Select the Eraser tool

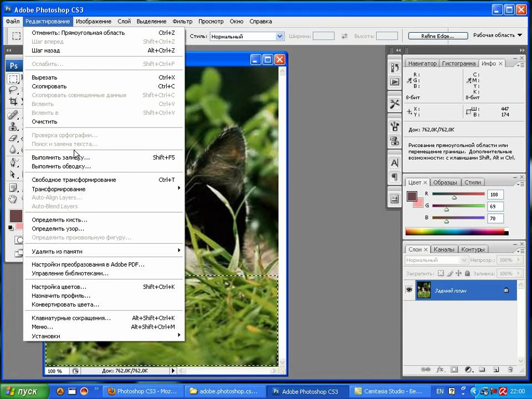click(x=13, y=138)
